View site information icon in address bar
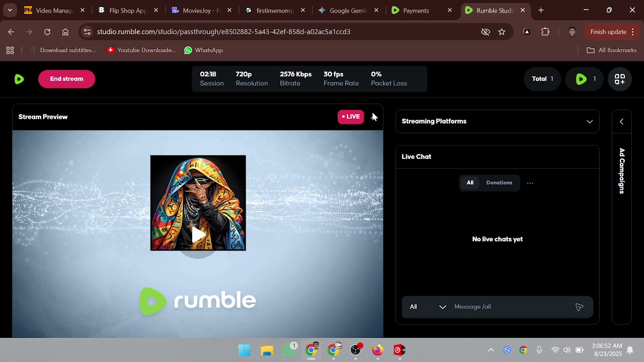Viewport: 644px width, 362px height. pos(87,32)
